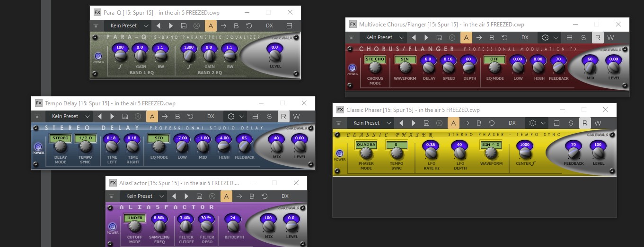Click FX icon in AliasFactor title bar
Screen dimensions: 644x247
pyautogui.click(x=113, y=183)
